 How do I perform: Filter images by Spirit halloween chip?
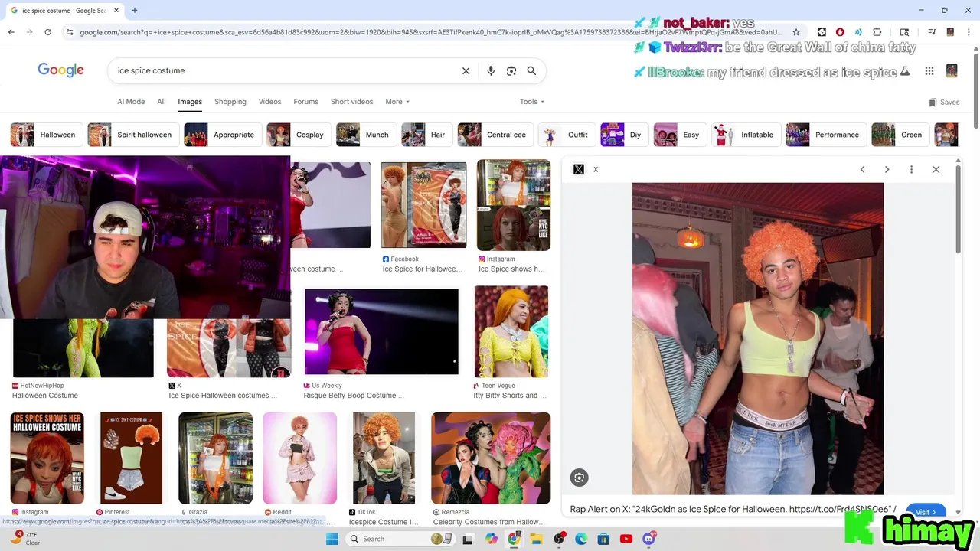[133, 135]
